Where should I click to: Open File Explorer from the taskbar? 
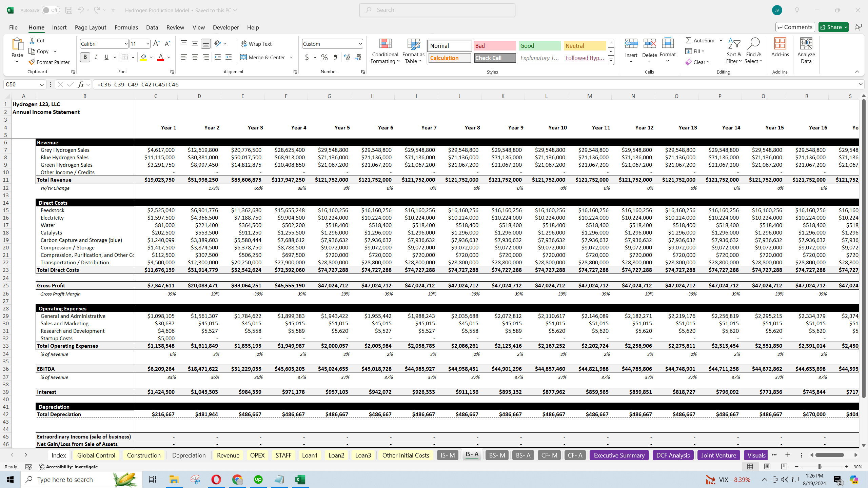[174, 480]
